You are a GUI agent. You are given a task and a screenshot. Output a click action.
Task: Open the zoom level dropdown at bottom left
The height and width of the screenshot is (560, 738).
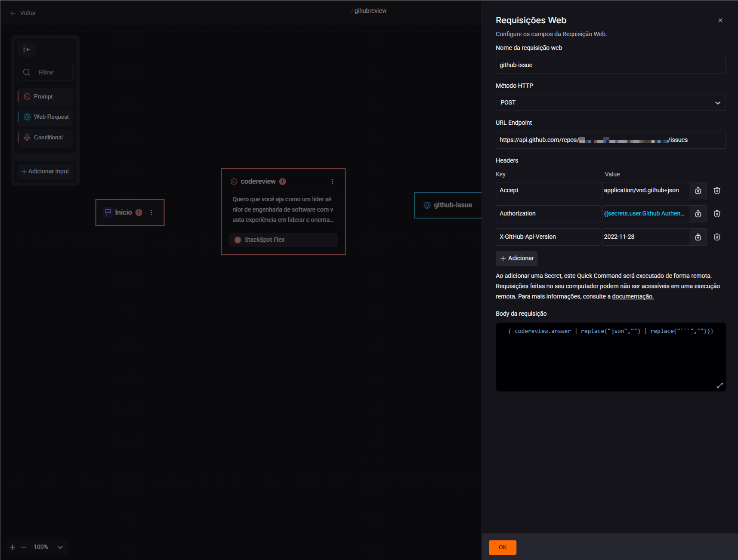(x=60, y=547)
